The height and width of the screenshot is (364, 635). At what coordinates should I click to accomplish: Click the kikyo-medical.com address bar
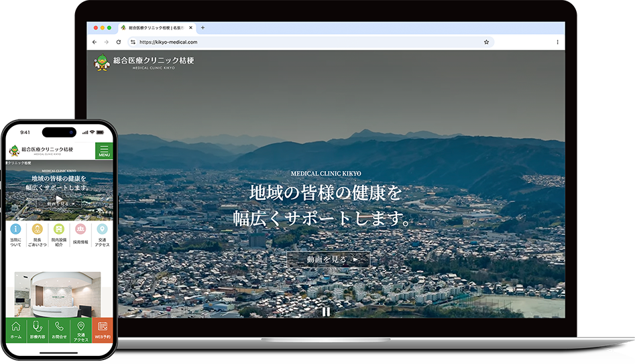310,42
